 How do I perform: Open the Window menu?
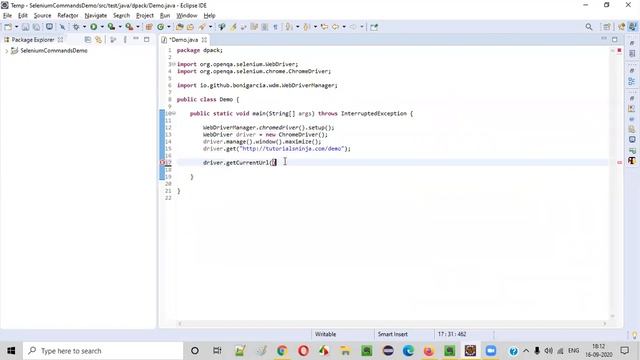tap(187, 16)
